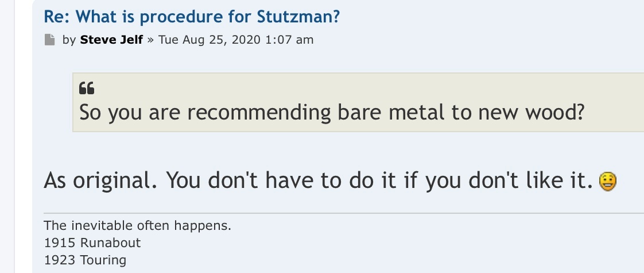Open Steve Jelf's profile link

(111, 40)
